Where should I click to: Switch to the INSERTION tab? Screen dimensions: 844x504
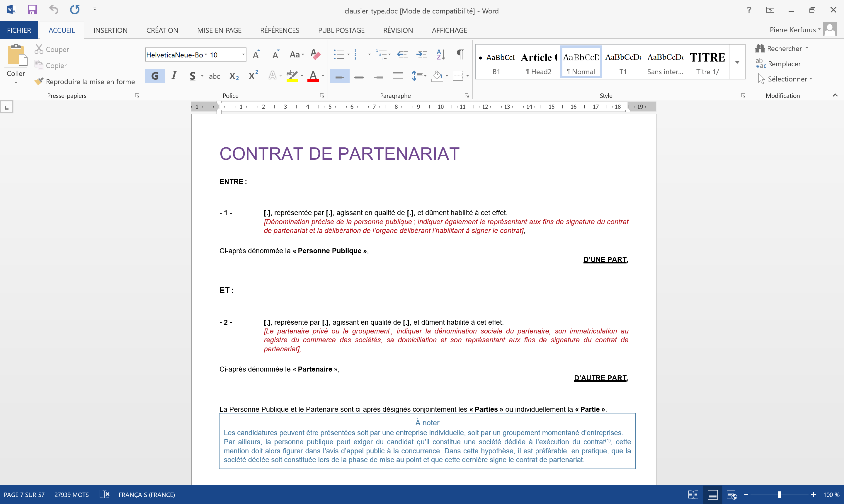[x=110, y=30]
